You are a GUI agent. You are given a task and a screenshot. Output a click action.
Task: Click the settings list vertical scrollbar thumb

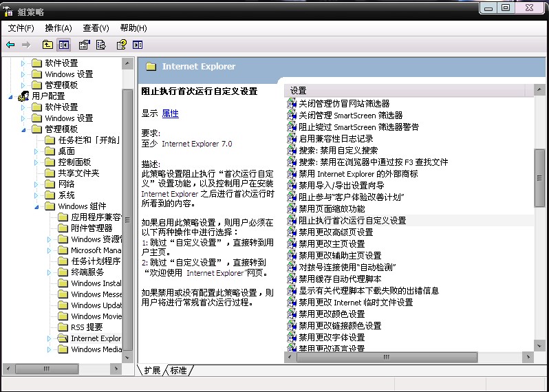tap(539, 178)
